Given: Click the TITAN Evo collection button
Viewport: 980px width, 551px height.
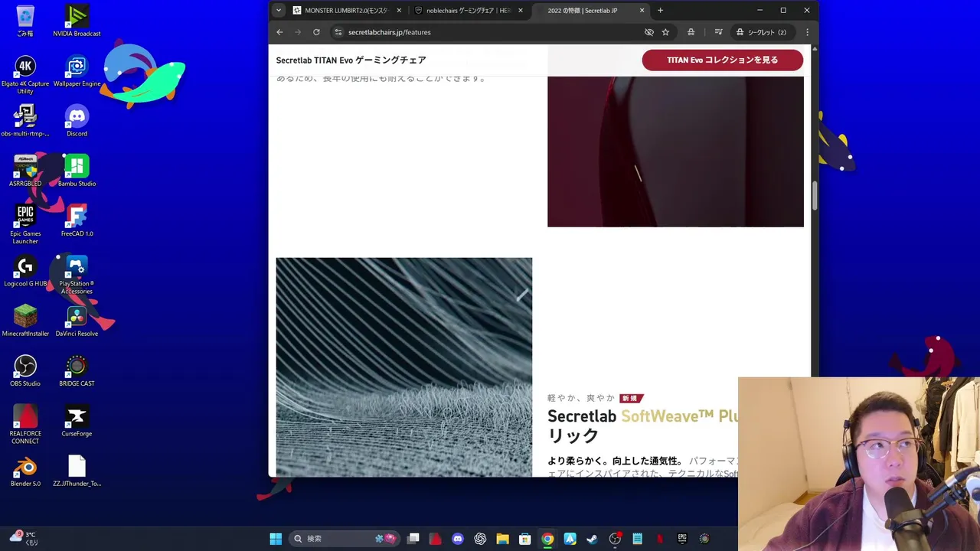Looking at the screenshot, I should tap(722, 60).
